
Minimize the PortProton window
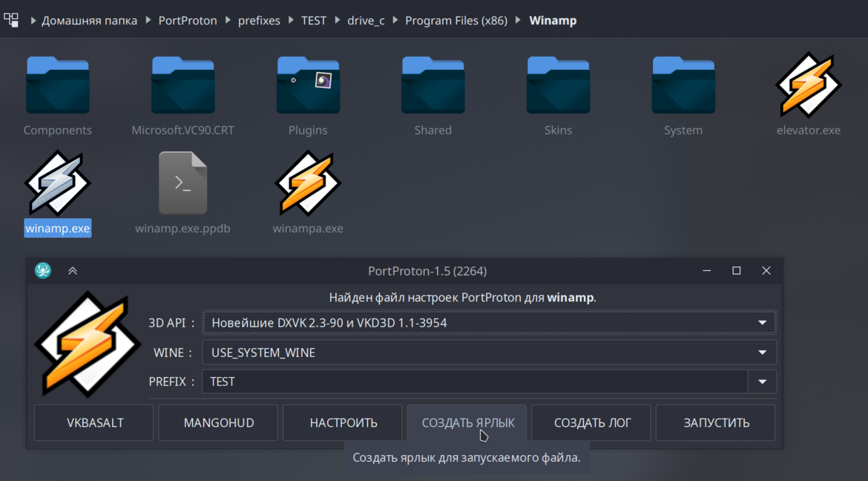[707, 270]
